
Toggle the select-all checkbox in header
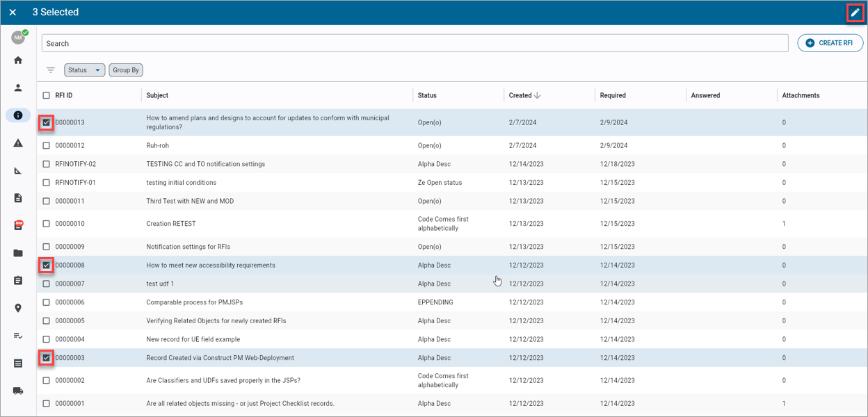(47, 95)
